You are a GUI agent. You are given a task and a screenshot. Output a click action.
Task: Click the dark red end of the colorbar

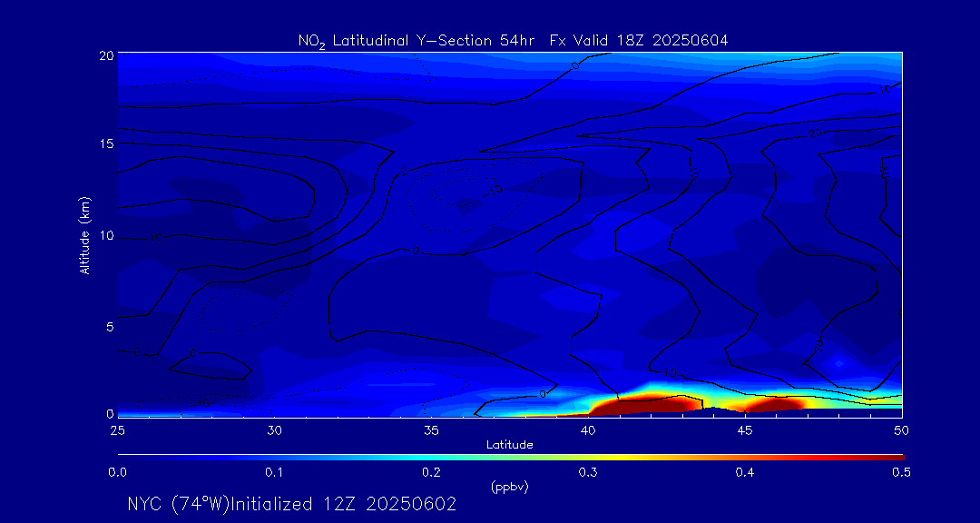[891, 458]
